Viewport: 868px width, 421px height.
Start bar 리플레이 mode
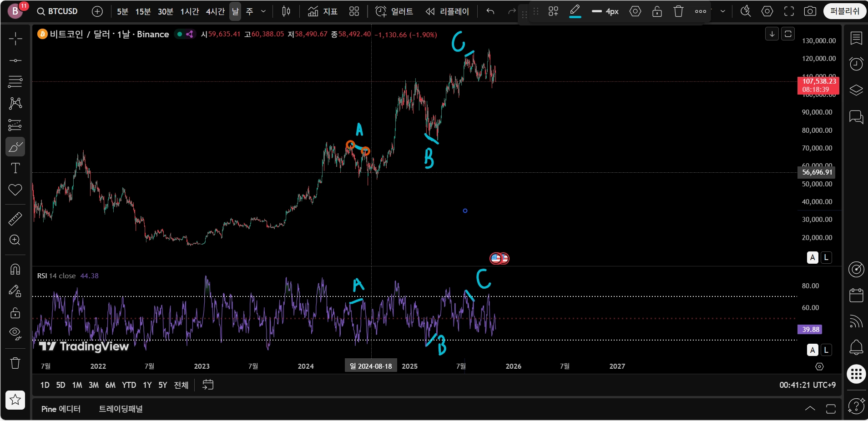447,11
